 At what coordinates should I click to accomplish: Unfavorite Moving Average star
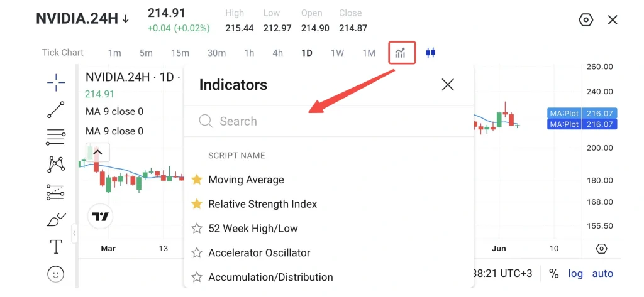[x=197, y=180]
